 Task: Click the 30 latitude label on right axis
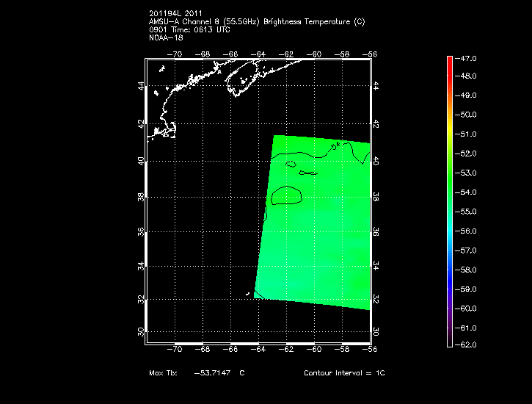coord(376,332)
